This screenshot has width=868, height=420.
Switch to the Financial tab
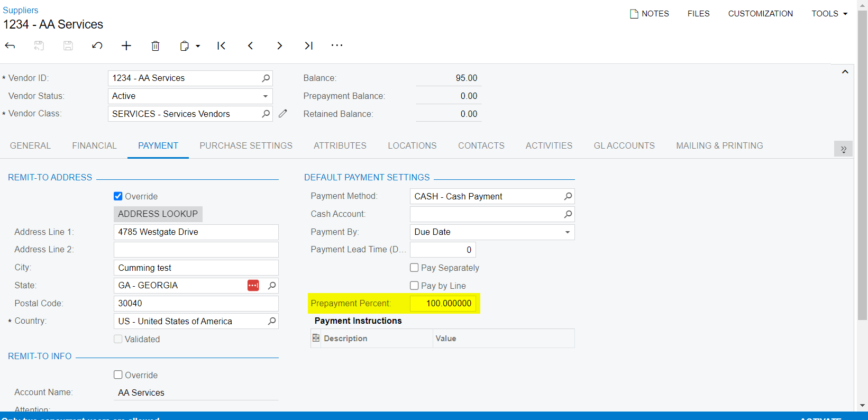[94, 146]
